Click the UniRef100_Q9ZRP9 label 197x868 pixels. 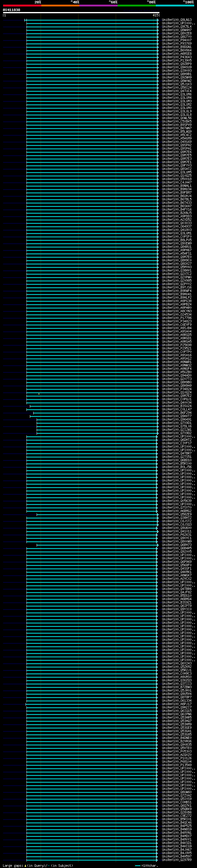click(x=177, y=64)
